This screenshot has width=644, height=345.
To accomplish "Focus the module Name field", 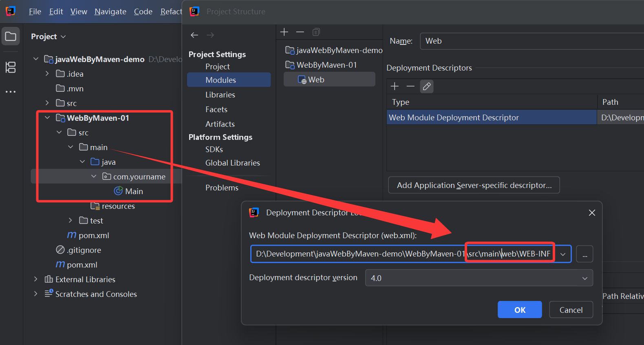I will (532, 41).
